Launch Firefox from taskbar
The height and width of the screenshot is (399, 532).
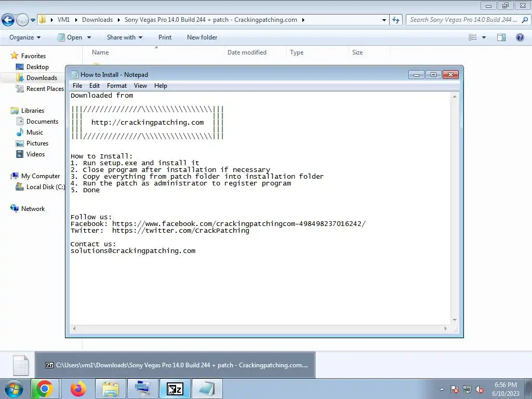point(78,389)
